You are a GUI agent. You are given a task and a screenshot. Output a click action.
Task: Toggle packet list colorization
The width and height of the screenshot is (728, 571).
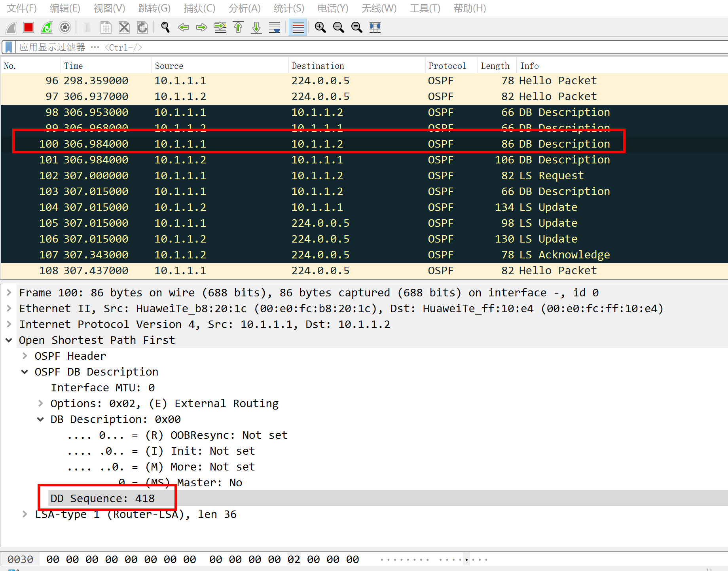click(298, 27)
